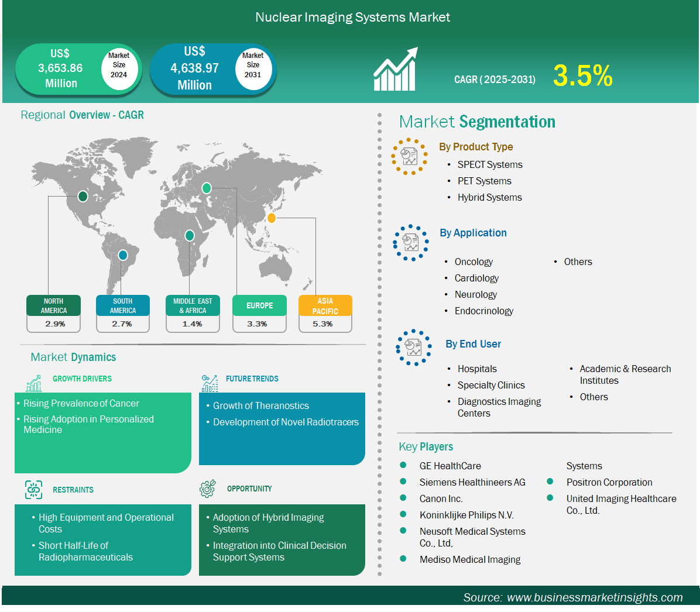
Task: Click the Growth Drivers bar chart icon
Action: click(34, 383)
